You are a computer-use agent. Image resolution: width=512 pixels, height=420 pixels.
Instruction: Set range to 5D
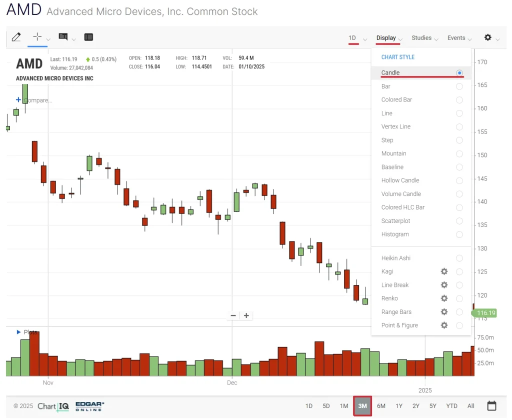[x=326, y=406]
